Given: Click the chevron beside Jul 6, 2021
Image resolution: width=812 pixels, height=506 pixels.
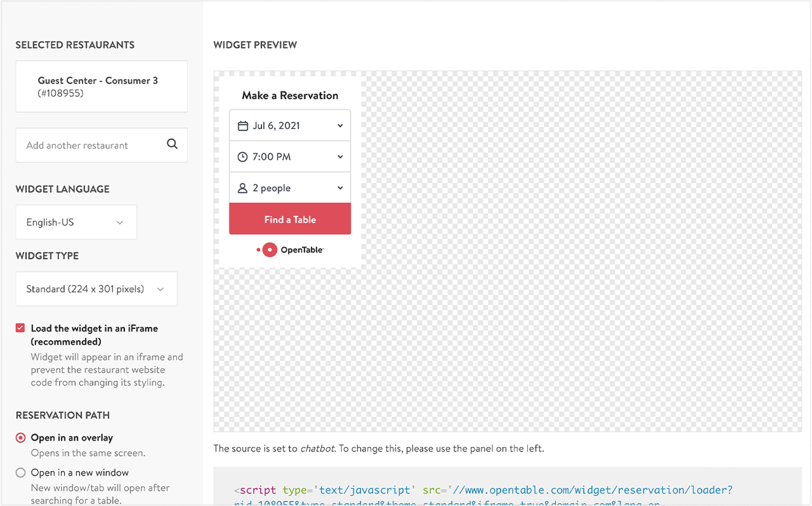Looking at the screenshot, I should 341,125.
